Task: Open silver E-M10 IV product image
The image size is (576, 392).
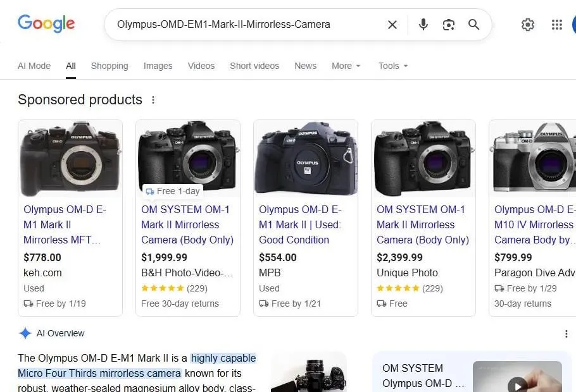Action: pos(533,159)
